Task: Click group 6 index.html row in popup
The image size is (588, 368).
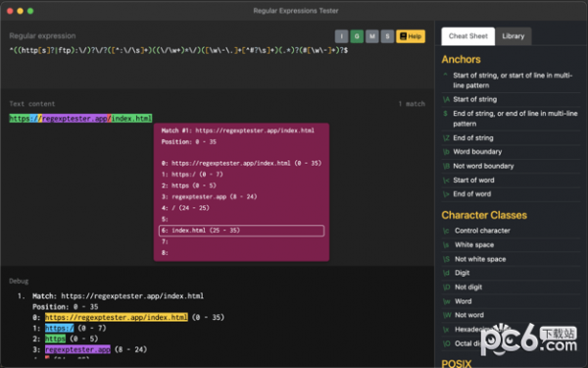Action: point(241,231)
